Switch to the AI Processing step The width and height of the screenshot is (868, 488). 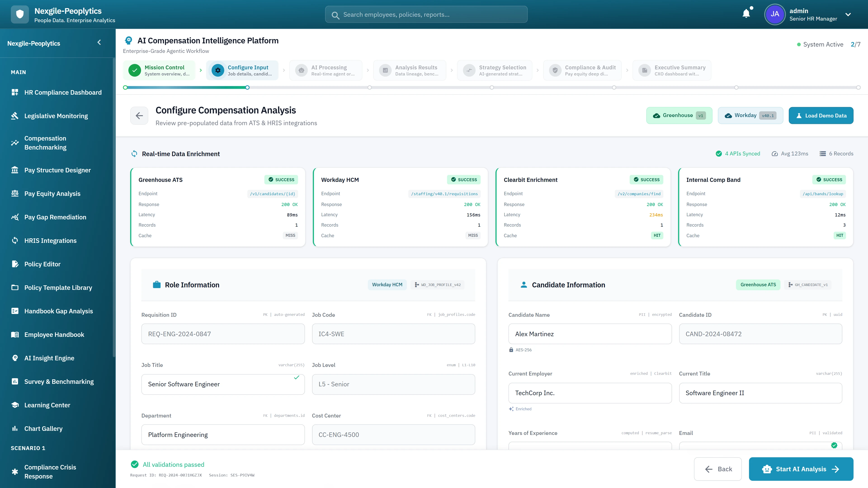[x=325, y=70]
